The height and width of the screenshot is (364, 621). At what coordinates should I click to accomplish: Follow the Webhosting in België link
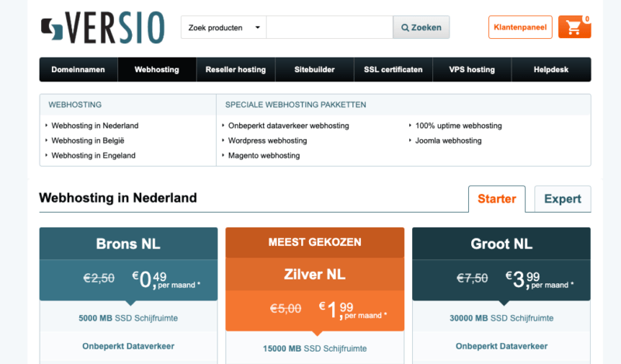pyautogui.click(x=88, y=140)
